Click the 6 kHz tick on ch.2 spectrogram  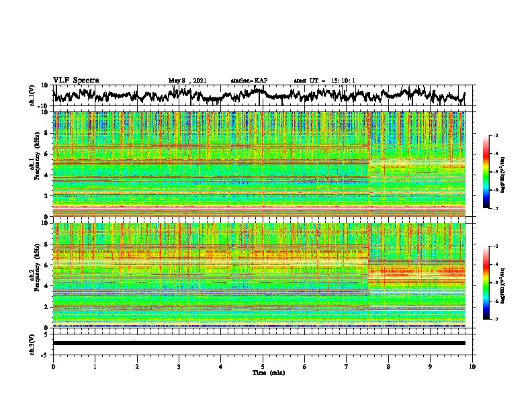pyautogui.click(x=46, y=265)
